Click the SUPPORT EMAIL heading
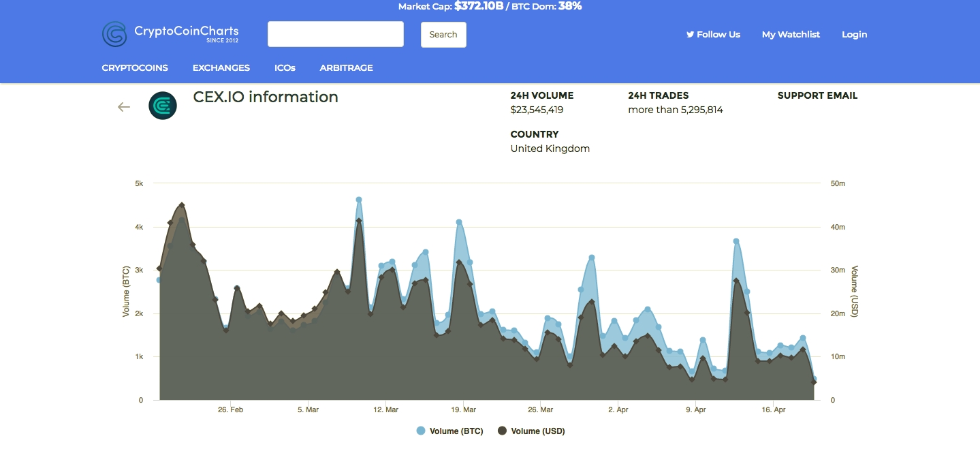 coord(817,95)
